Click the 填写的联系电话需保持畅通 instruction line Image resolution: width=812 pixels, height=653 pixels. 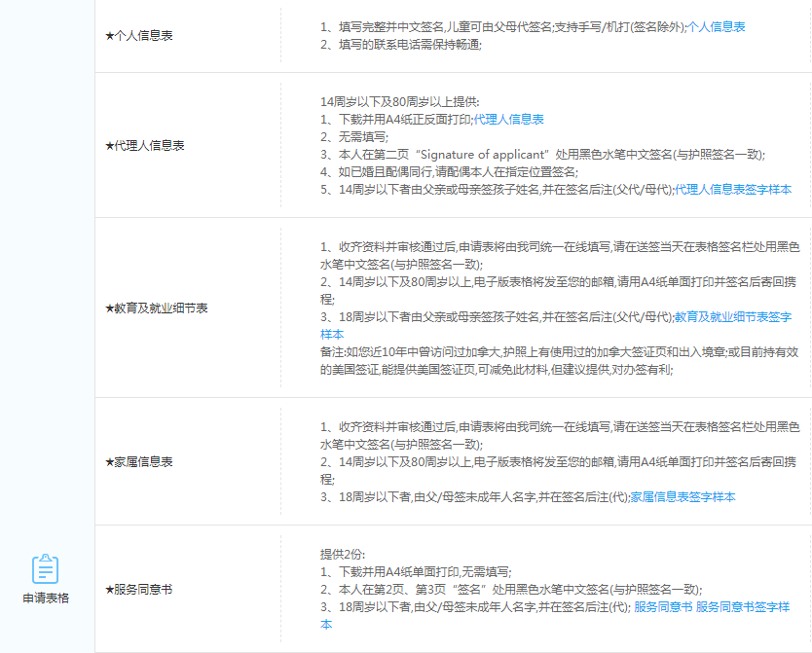point(401,45)
